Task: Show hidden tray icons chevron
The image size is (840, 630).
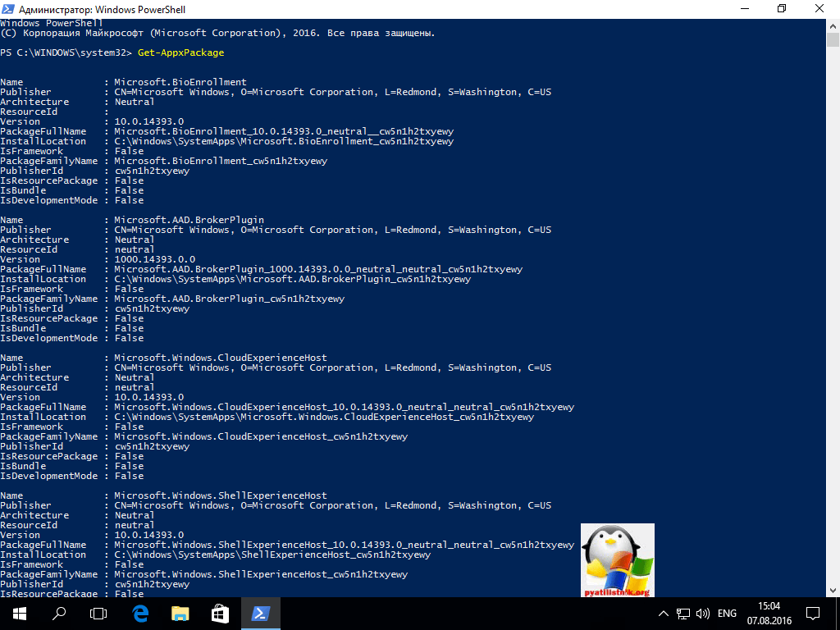Action: point(663,614)
